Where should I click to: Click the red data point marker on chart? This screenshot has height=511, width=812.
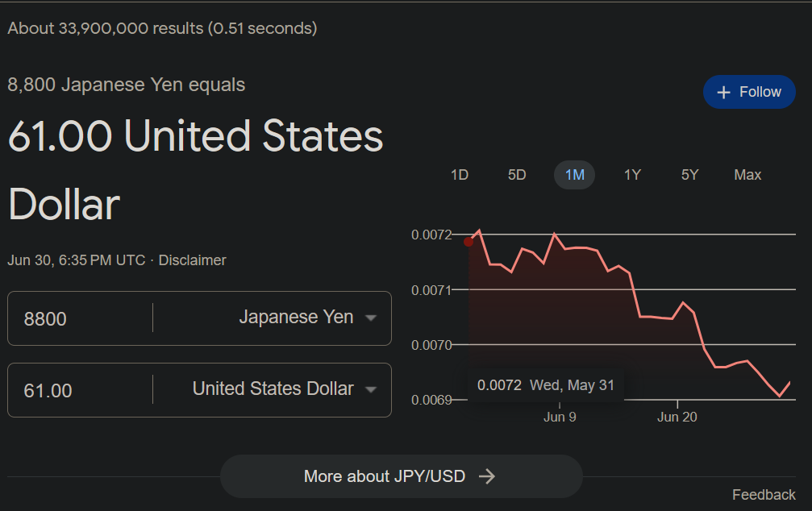(468, 241)
